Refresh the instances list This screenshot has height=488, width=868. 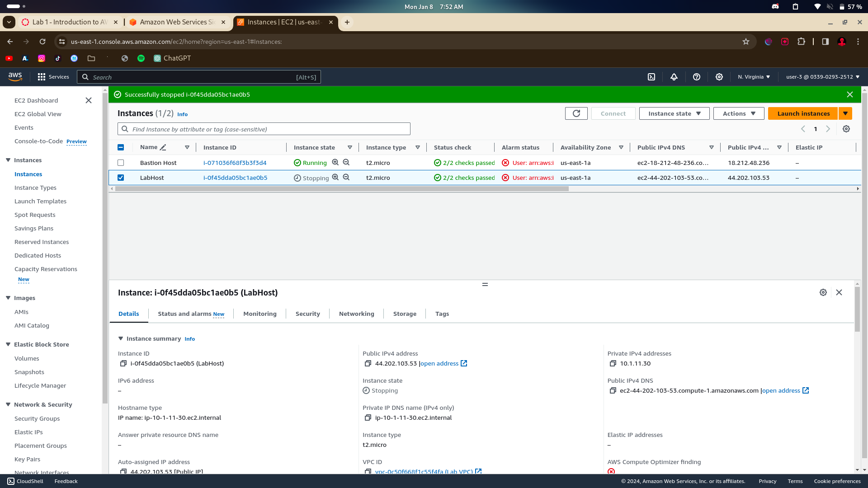point(576,113)
